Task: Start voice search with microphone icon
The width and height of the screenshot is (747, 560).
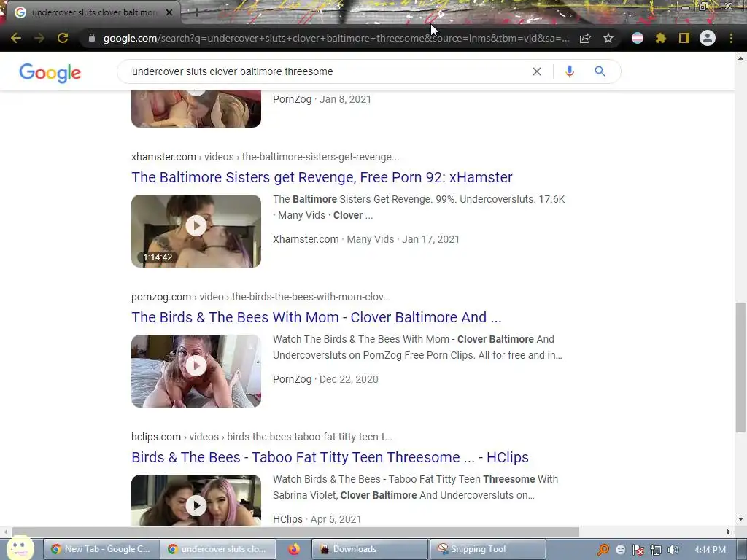Action: click(569, 71)
